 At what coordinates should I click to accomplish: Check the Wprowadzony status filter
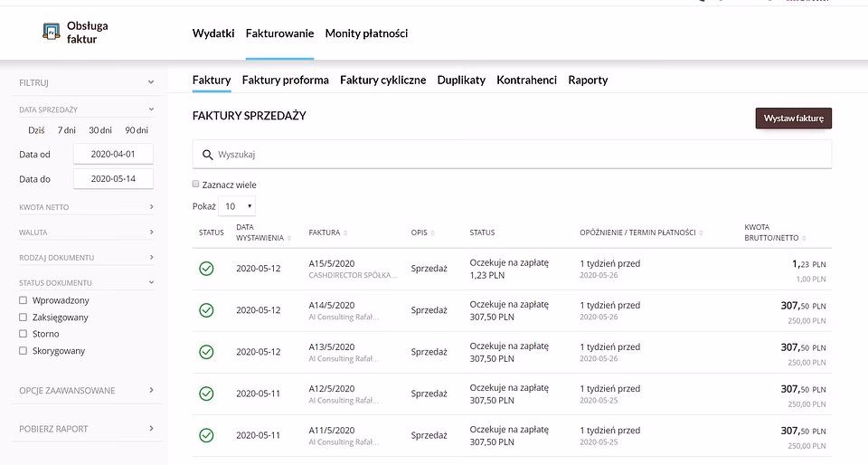point(24,300)
